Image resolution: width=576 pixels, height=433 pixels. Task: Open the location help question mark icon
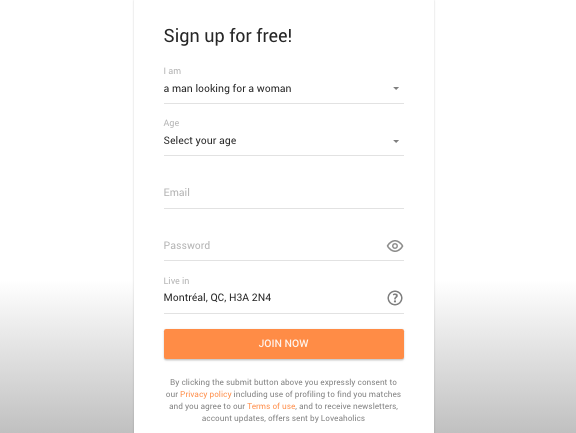[395, 298]
